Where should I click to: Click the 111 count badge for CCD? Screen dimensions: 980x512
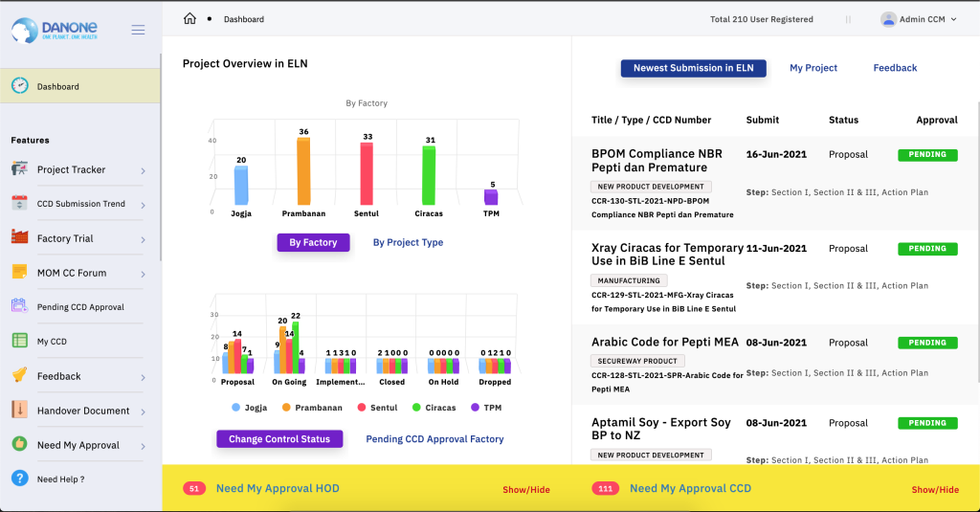pos(605,489)
